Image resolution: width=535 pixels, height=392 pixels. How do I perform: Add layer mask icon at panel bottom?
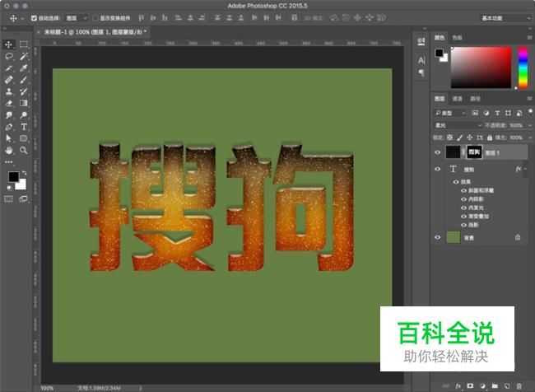click(470, 386)
